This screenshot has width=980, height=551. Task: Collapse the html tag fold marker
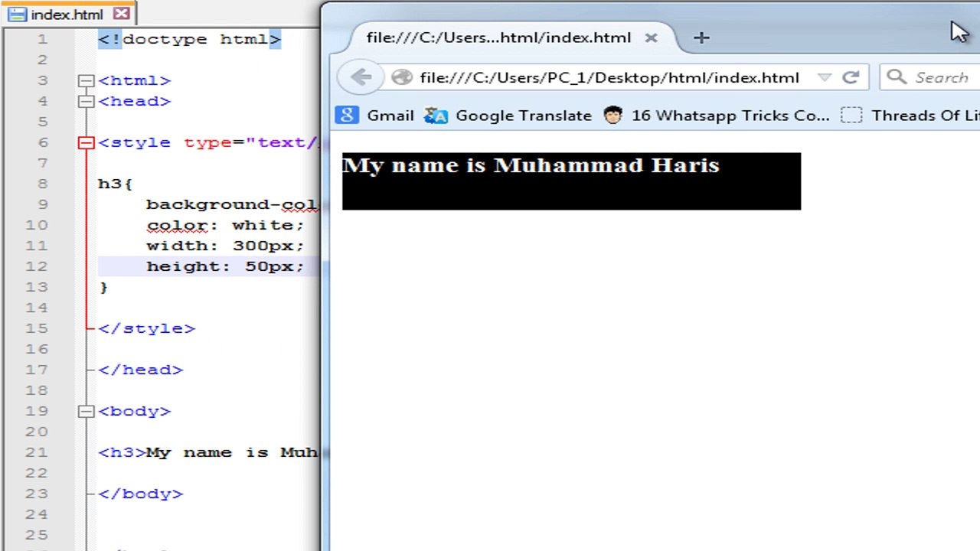point(86,80)
